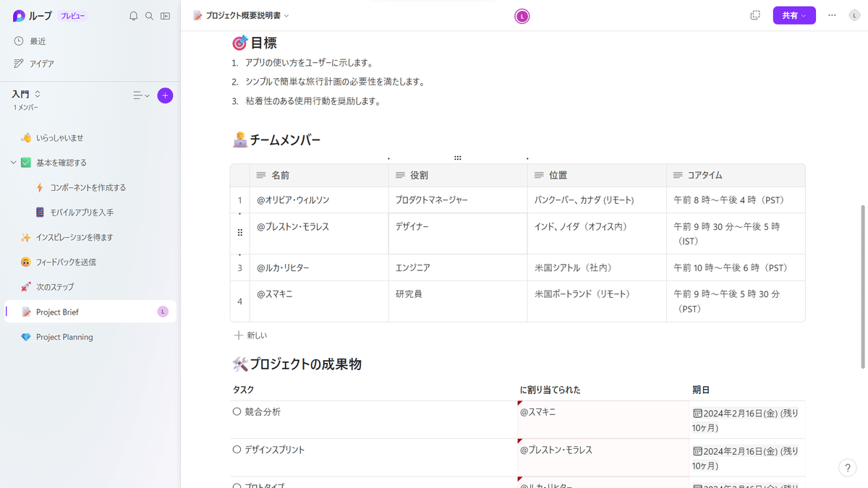Image resolution: width=868 pixels, height=488 pixels.
Task: Open due date of デザインスプリント task
Action: (x=746, y=458)
